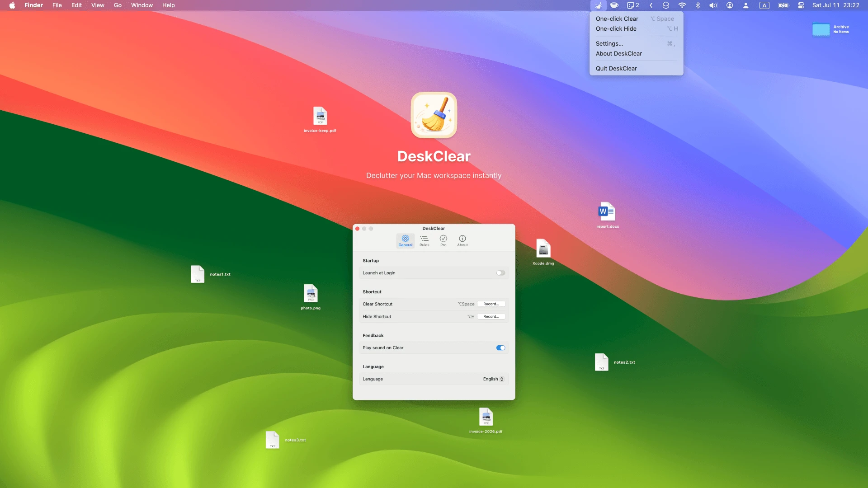Viewport: 868px width, 488px height.
Task: Select notes2.txt file icon
Action: click(601, 362)
